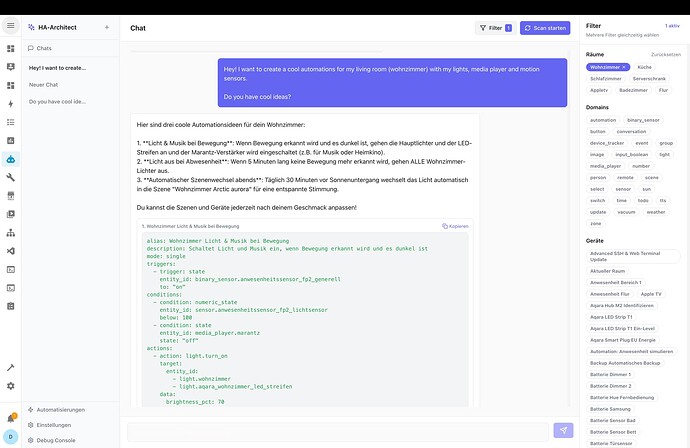
Task: Toggle the Küche room filter chip
Action: point(645,66)
